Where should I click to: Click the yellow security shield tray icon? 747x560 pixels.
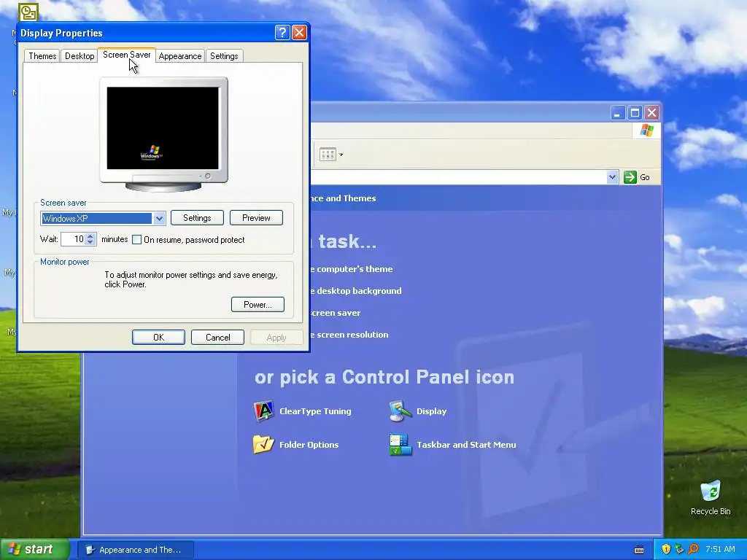tap(666, 549)
